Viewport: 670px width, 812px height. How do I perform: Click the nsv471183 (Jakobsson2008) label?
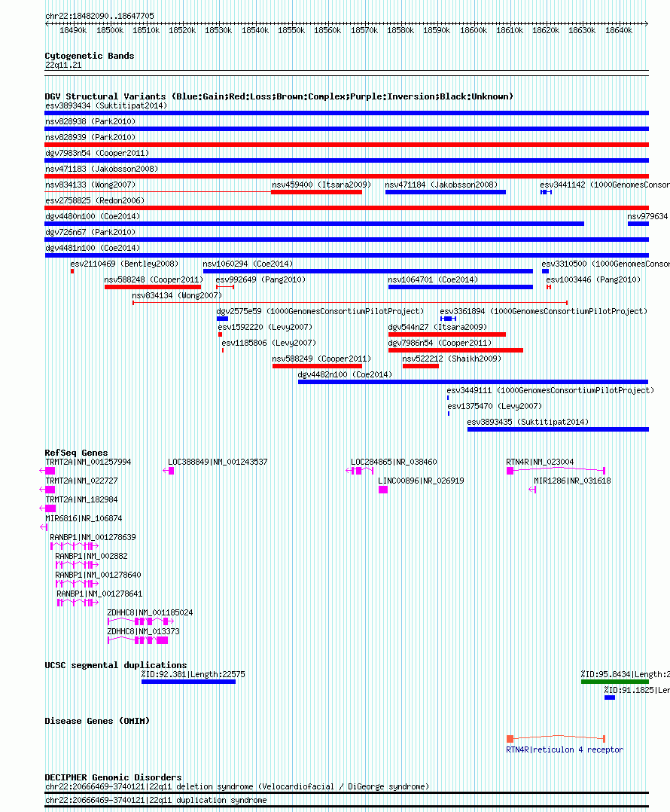click(102, 169)
